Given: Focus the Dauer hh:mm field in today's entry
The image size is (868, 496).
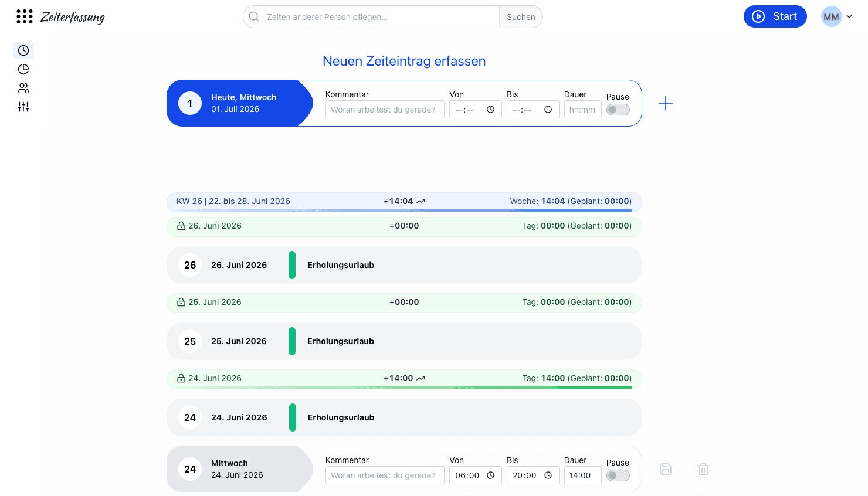Looking at the screenshot, I should pos(582,110).
